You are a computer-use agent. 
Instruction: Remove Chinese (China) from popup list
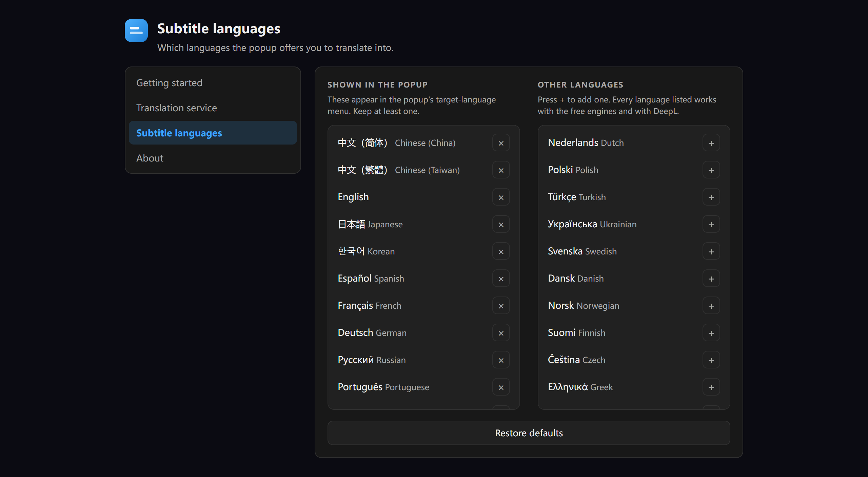tap(501, 143)
